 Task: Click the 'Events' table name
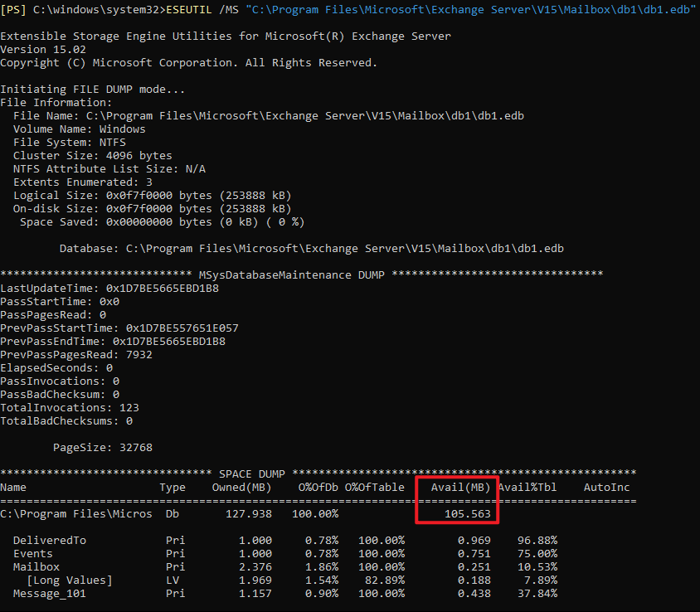(33, 554)
